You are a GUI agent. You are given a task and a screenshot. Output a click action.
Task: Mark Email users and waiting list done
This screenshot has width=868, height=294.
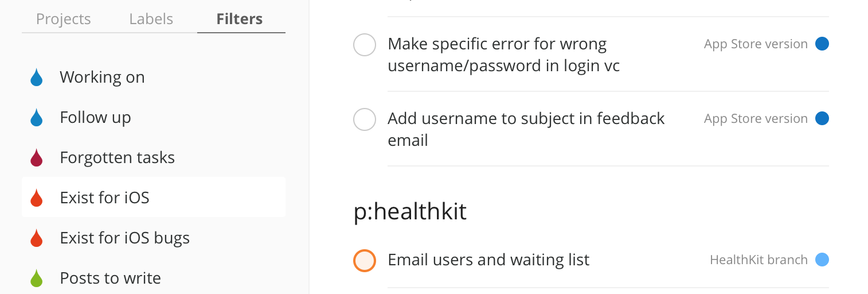(365, 260)
